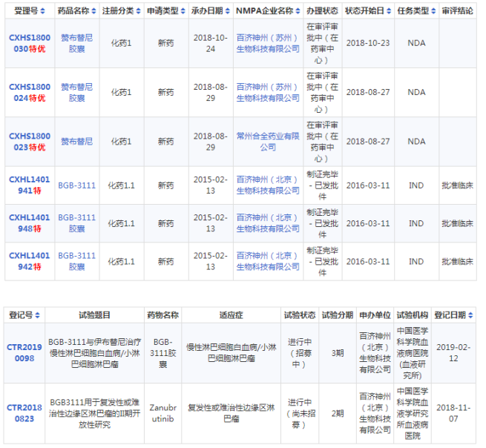Open record CXHL1401941

coord(30,185)
